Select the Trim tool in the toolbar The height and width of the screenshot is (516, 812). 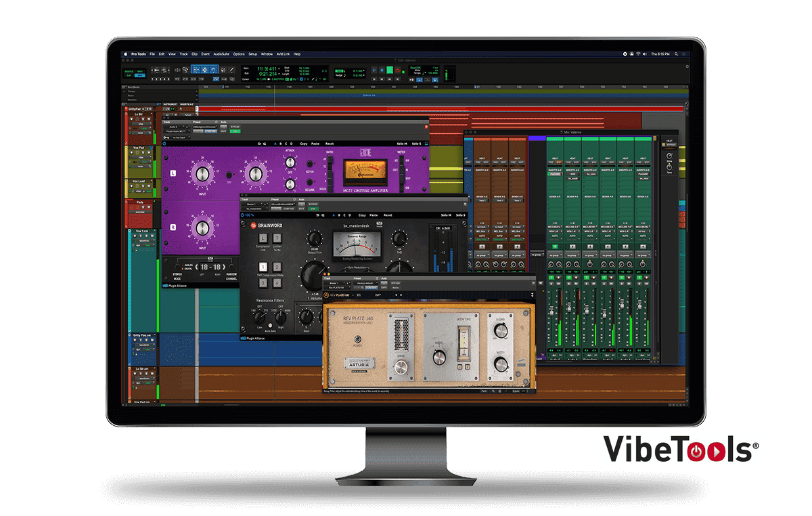[x=196, y=69]
